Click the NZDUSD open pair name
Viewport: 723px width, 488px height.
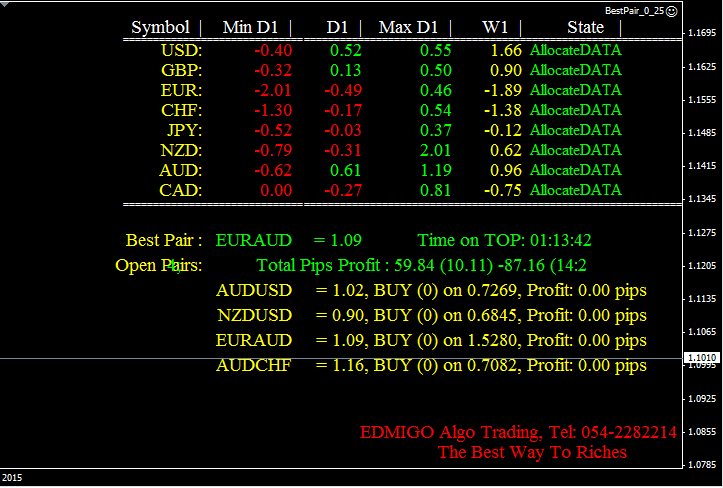pyautogui.click(x=255, y=315)
